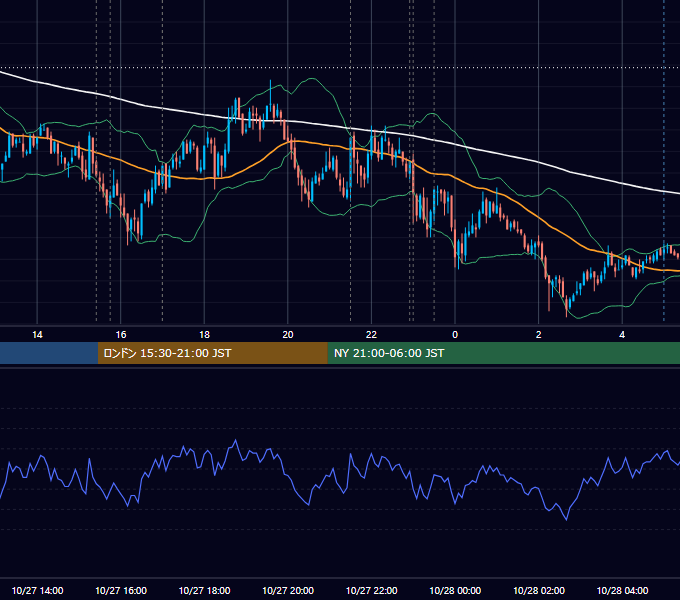Click the hour label 14 on price chart axis
Screen dimensions: 680x600
(x=37, y=335)
